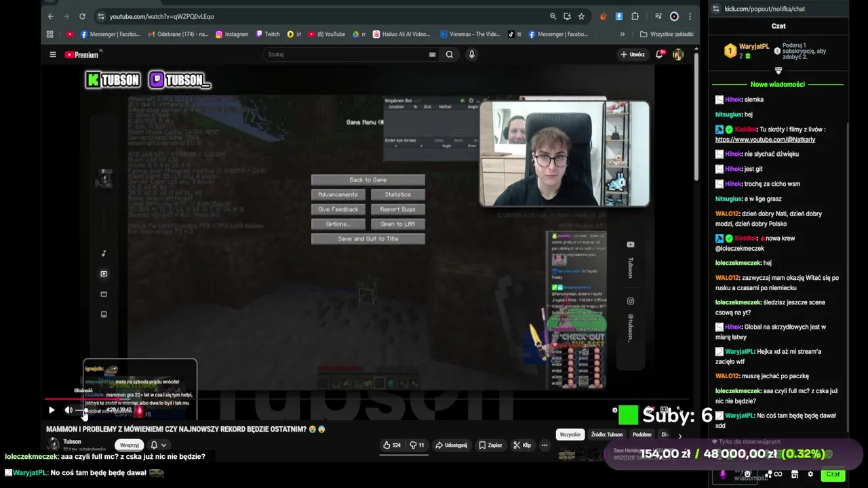Image resolution: width=868 pixels, height=488 pixels.
Task: Open the Instagram bookmark
Action: (x=232, y=34)
